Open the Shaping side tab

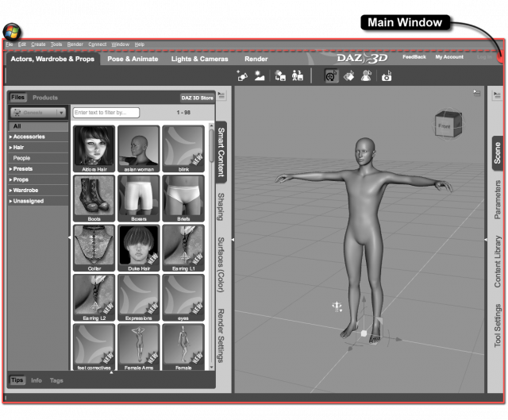click(221, 206)
